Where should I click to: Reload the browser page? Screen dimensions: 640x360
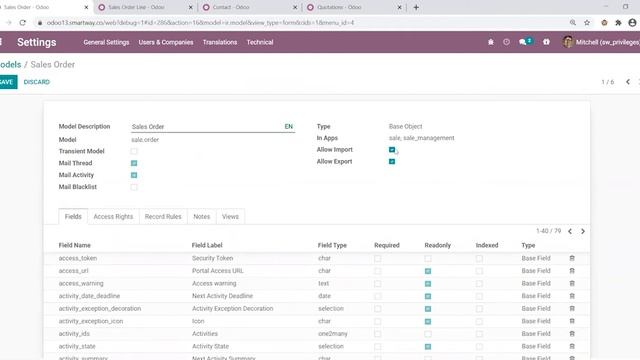22,23
